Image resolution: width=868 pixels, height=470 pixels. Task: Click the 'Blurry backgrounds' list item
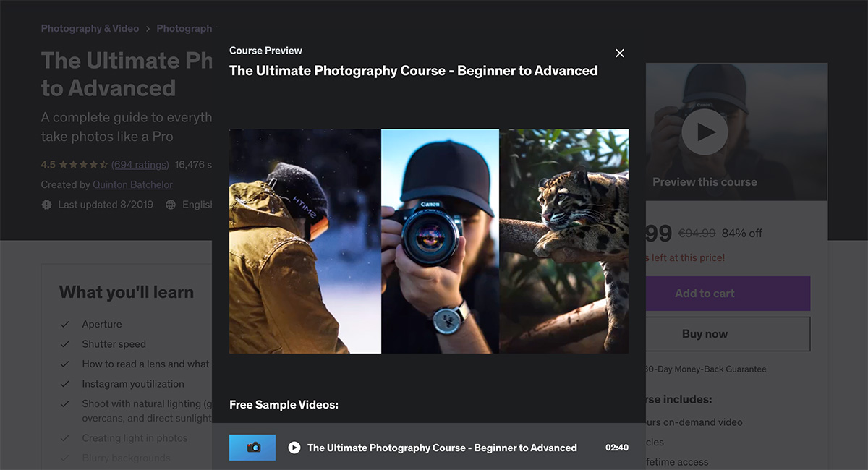[x=126, y=458]
